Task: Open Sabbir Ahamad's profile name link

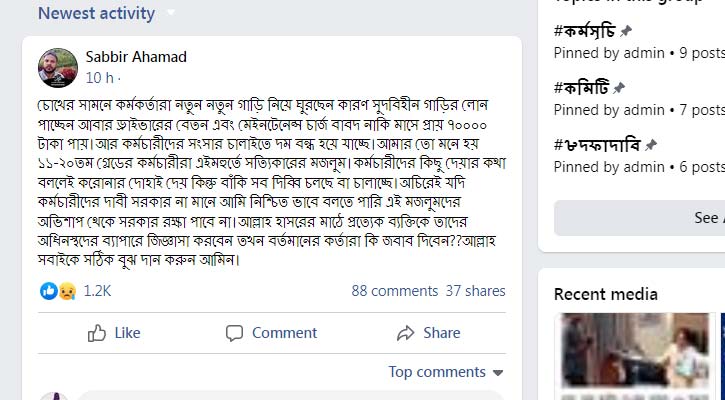Action: (136, 57)
